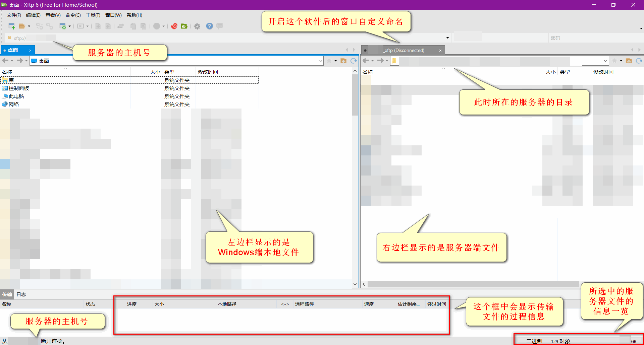
Task: Expand the remote path dropdown arrow
Action: point(605,61)
